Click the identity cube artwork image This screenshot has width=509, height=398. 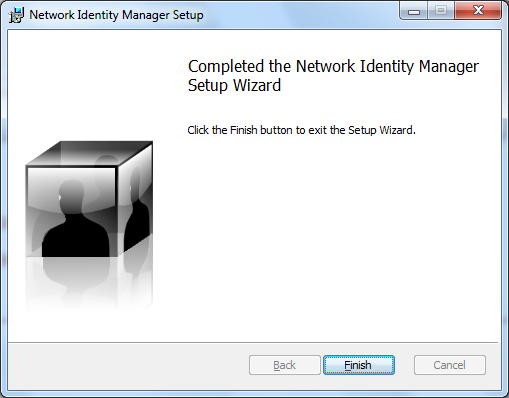89,225
